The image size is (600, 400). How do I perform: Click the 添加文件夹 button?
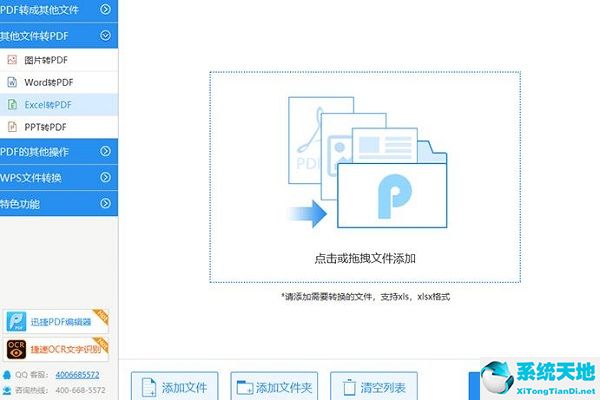(274, 386)
